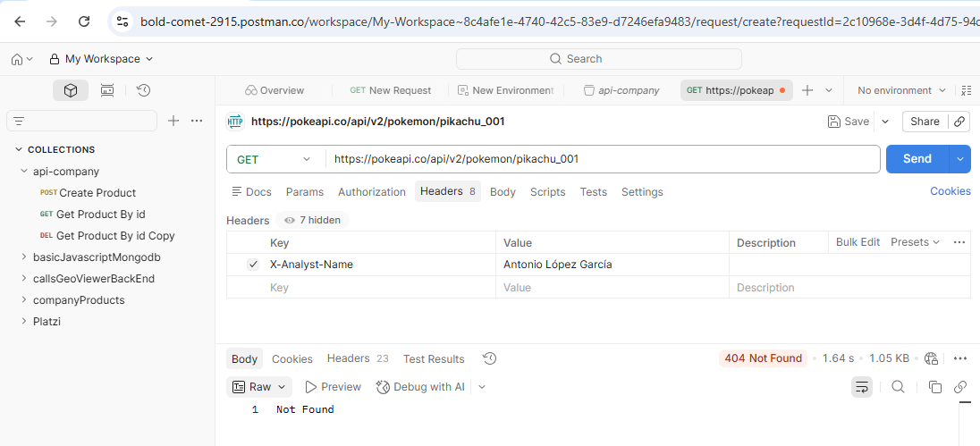This screenshot has width=980, height=446.
Task: Open response more options ellipsis
Action: tap(960, 358)
